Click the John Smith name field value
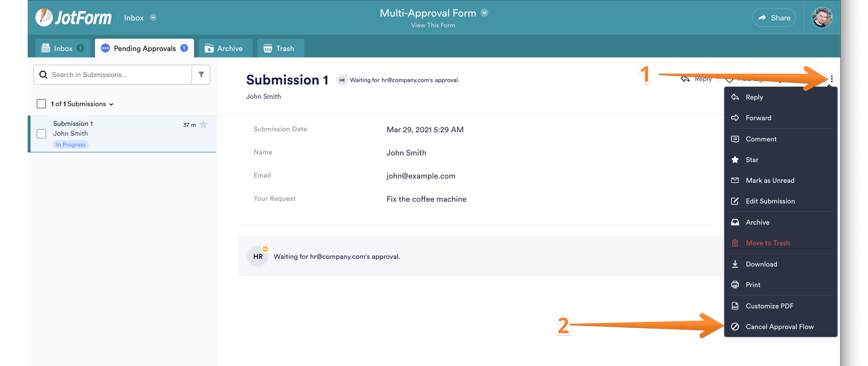 [406, 153]
